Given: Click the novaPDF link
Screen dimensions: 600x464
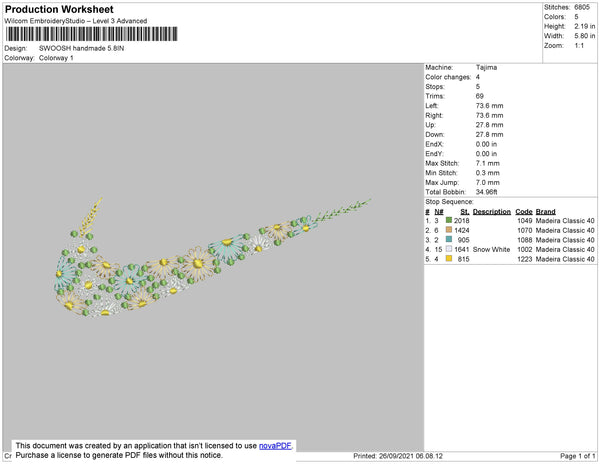Looking at the screenshot, I should pyautogui.click(x=275, y=446).
